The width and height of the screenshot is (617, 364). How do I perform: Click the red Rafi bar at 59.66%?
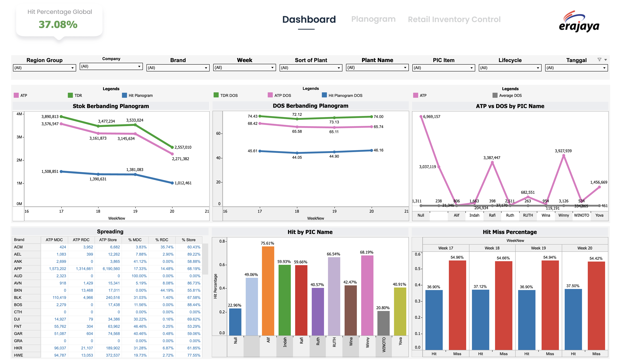click(x=301, y=301)
